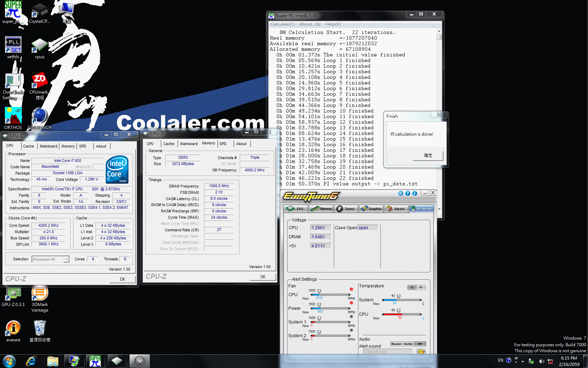Toggle System 2 fan alert indicator

(351, 330)
